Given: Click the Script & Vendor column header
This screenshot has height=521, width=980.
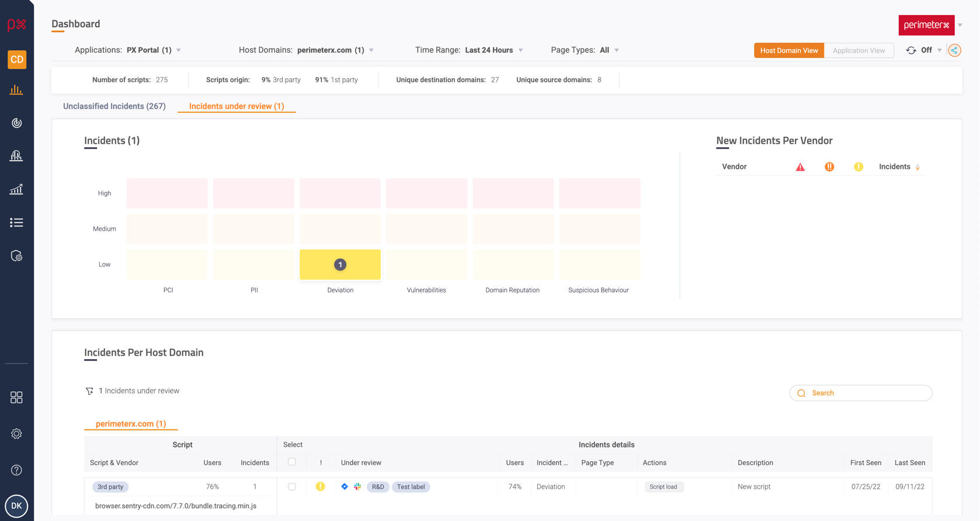Looking at the screenshot, I should point(114,463).
